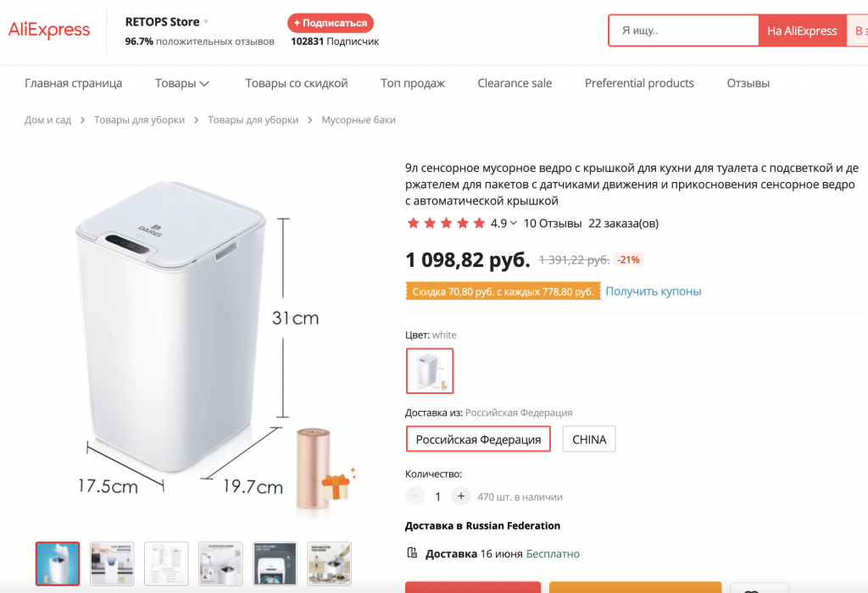Select the white color swatch

click(430, 371)
